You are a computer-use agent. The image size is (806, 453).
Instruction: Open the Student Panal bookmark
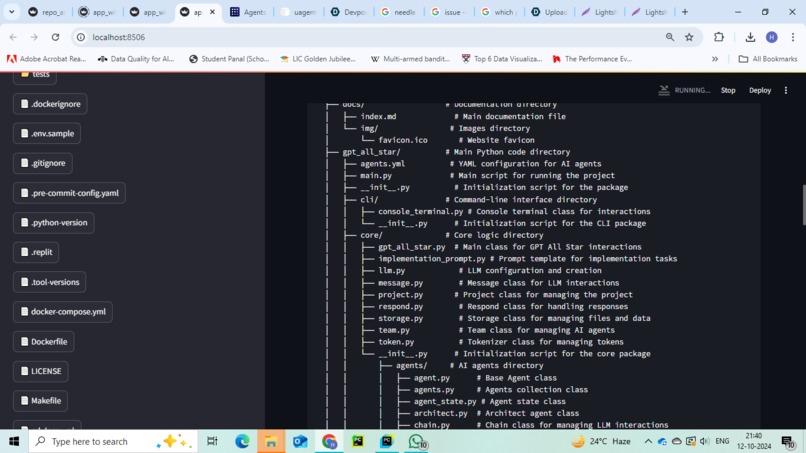click(x=229, y=59)
